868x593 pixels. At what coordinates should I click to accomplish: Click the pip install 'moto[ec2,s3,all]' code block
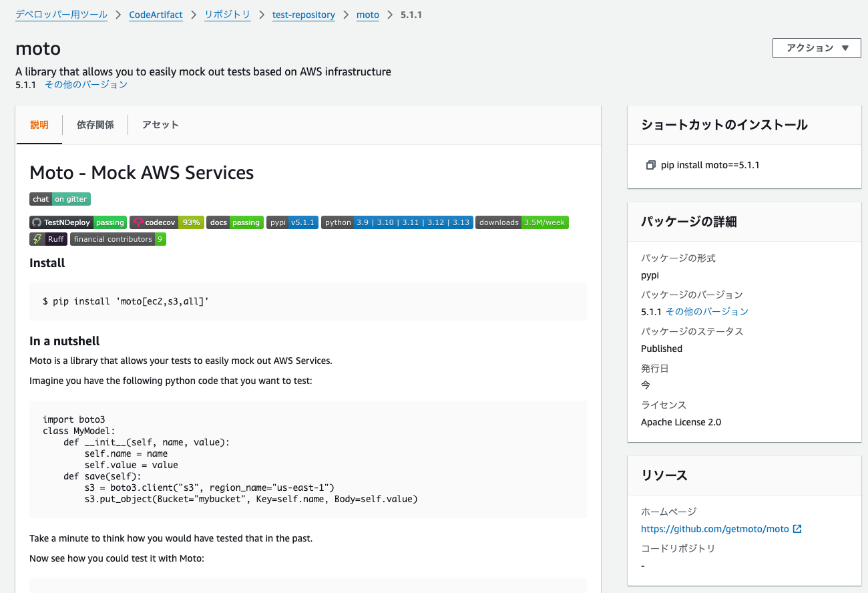click(x=308, y=302)
